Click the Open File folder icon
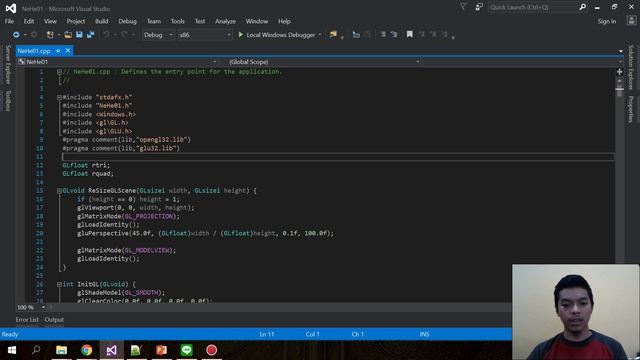Image resolution: width=640 pixels, height=360 pixels. 68,35
